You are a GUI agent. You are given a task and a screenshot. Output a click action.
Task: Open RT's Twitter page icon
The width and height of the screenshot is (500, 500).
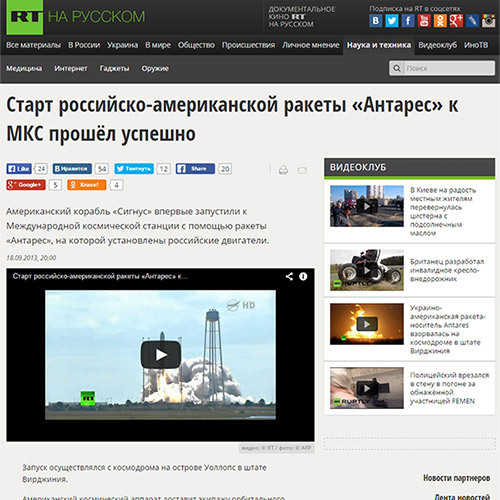click(392, 21)
